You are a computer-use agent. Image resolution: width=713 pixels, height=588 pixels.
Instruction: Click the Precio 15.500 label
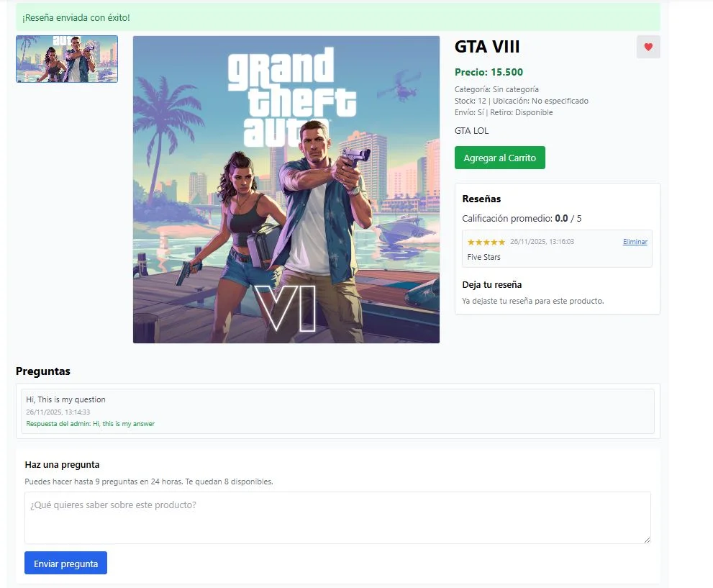(x=489, y=72)
